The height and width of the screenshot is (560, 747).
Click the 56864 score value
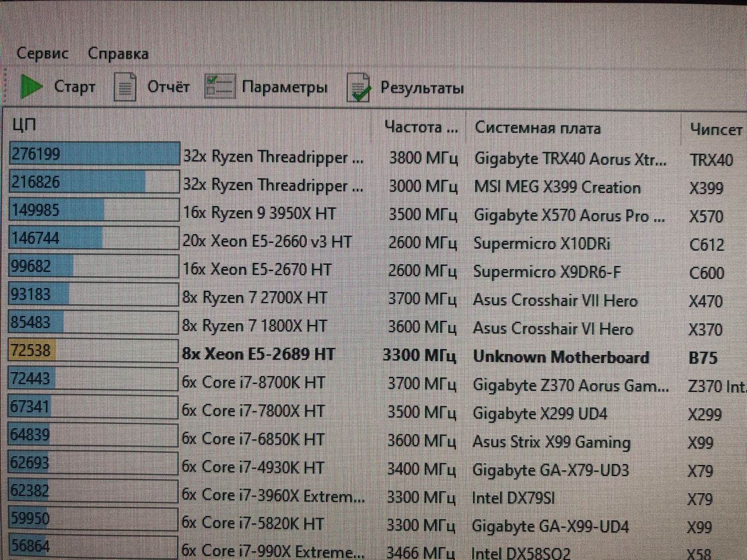pos(30,547)
